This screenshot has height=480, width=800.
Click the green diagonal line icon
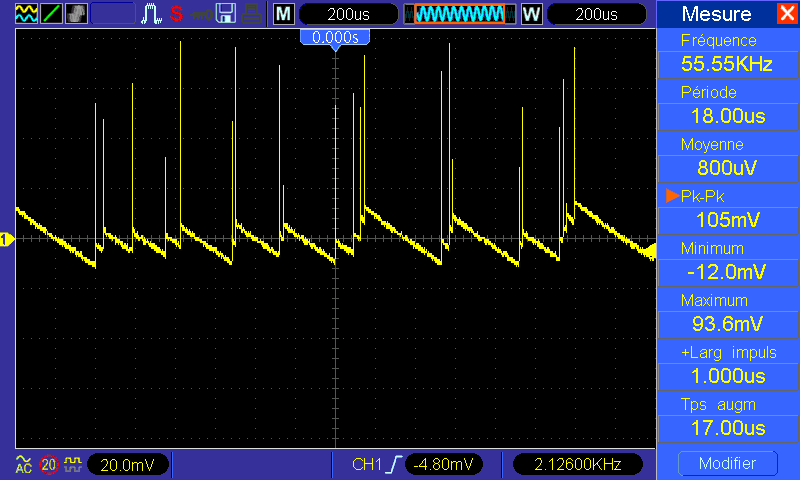pos(52,14)
